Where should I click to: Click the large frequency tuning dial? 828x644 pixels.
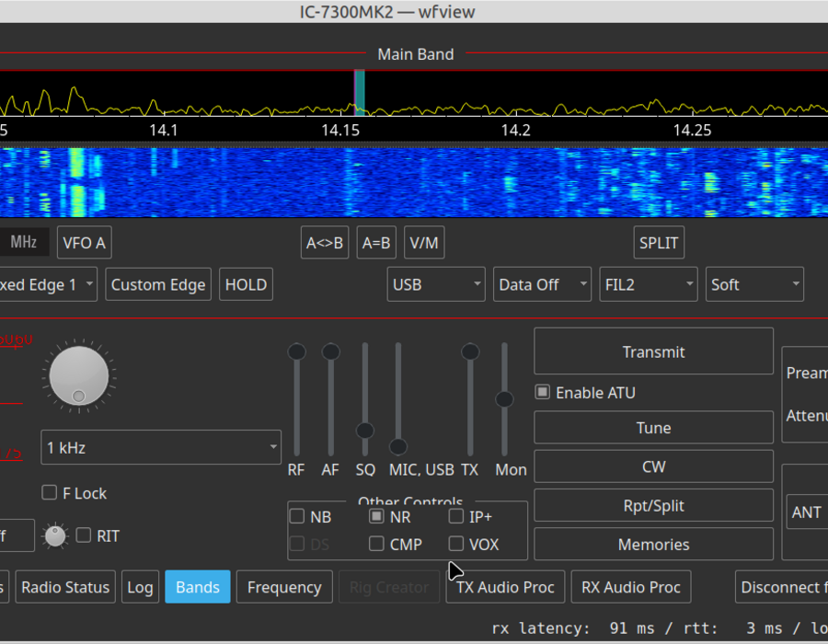pos(79,376)
